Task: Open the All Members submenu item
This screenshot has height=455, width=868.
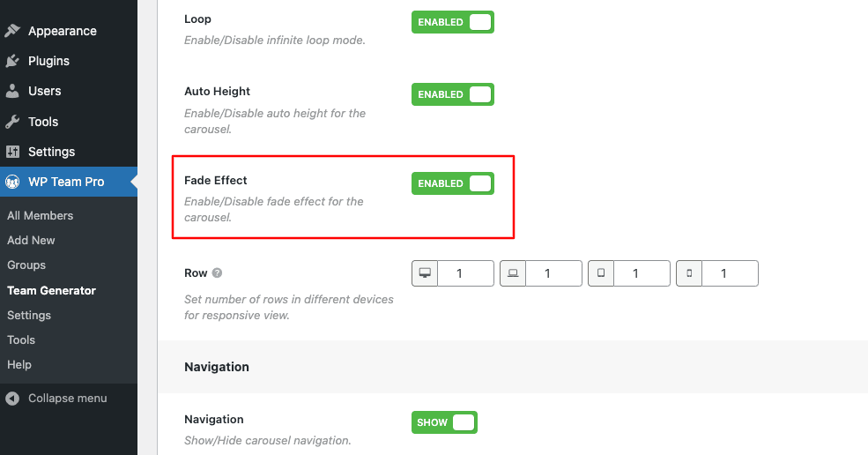Action: pyautogui.click(x=40, y=215)
